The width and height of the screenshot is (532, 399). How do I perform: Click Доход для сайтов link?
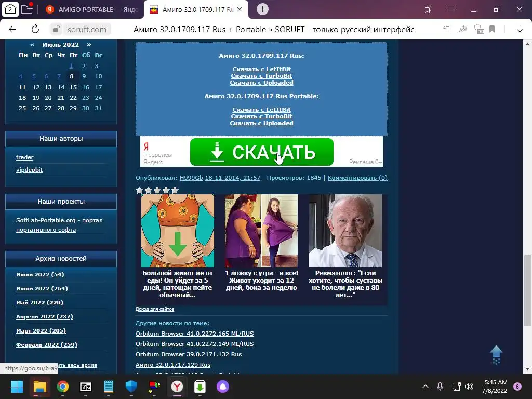[155, 309]
